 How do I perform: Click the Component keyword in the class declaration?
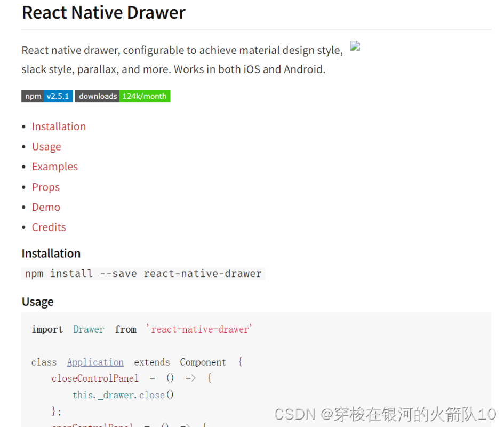point(203,362)
